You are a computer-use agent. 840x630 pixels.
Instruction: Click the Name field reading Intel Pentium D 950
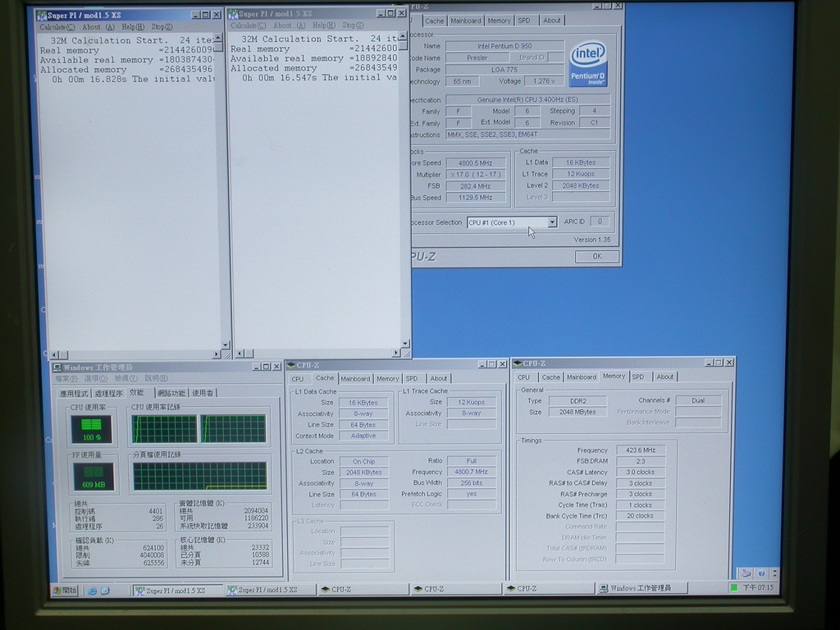(504, 47)
